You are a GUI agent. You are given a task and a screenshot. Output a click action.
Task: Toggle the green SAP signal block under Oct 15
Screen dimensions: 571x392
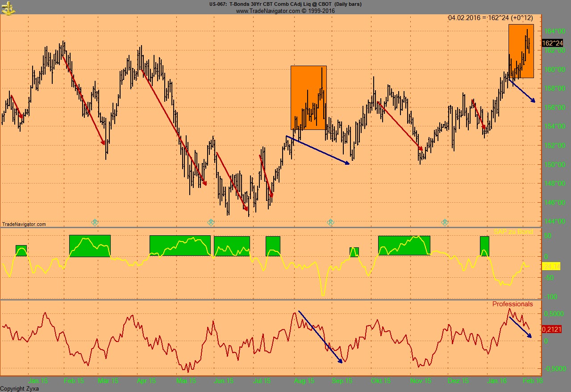(404, 245)
